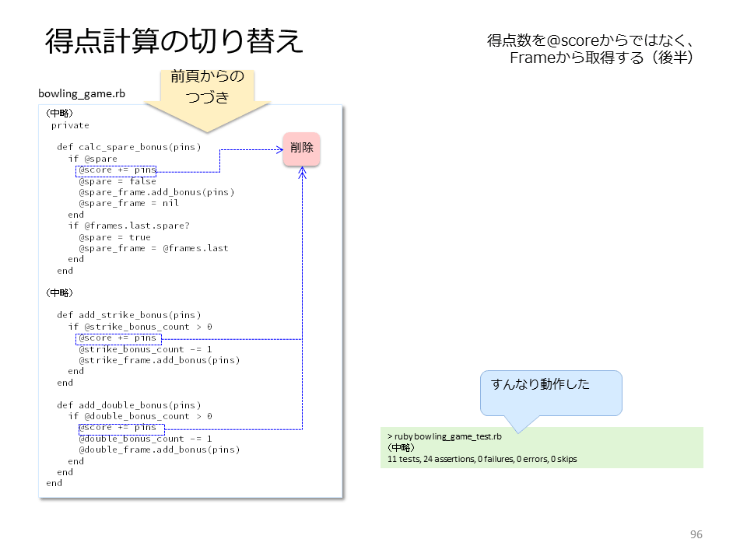The width and height of the screenshot is (747, 560).
Task: Click the line @spare = true
Action: 115,236
